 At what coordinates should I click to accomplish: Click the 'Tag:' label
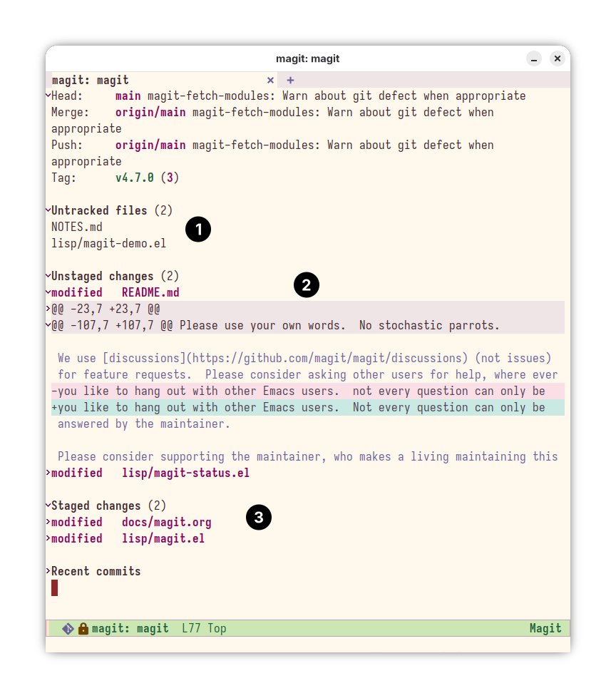click(63, 178)
